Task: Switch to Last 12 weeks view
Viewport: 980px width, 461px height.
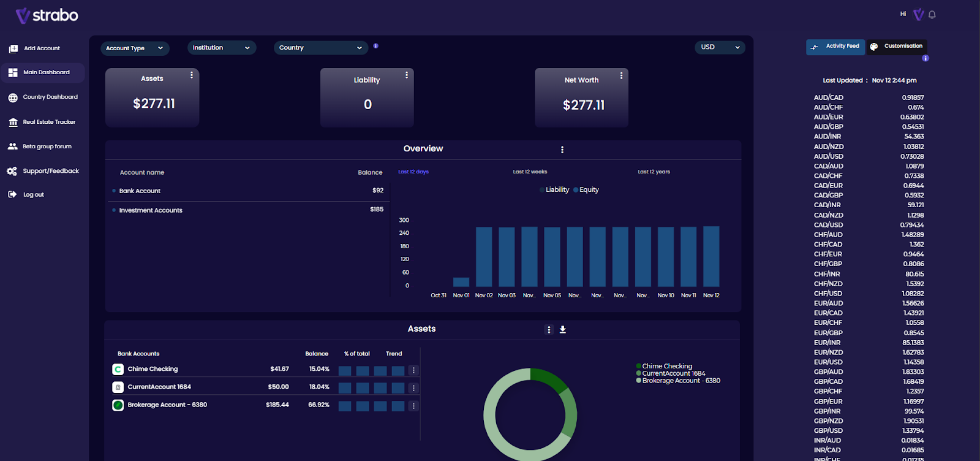Action: [x=530, y=172]
